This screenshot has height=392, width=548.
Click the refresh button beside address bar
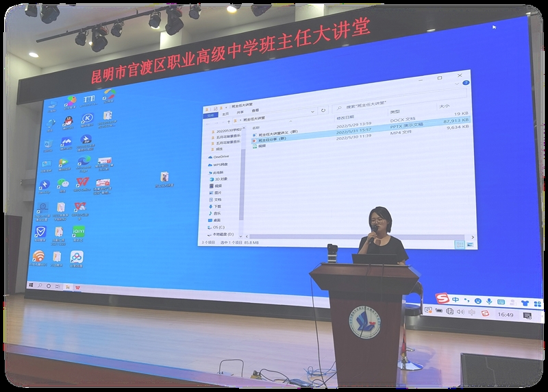tap(323, 109)
